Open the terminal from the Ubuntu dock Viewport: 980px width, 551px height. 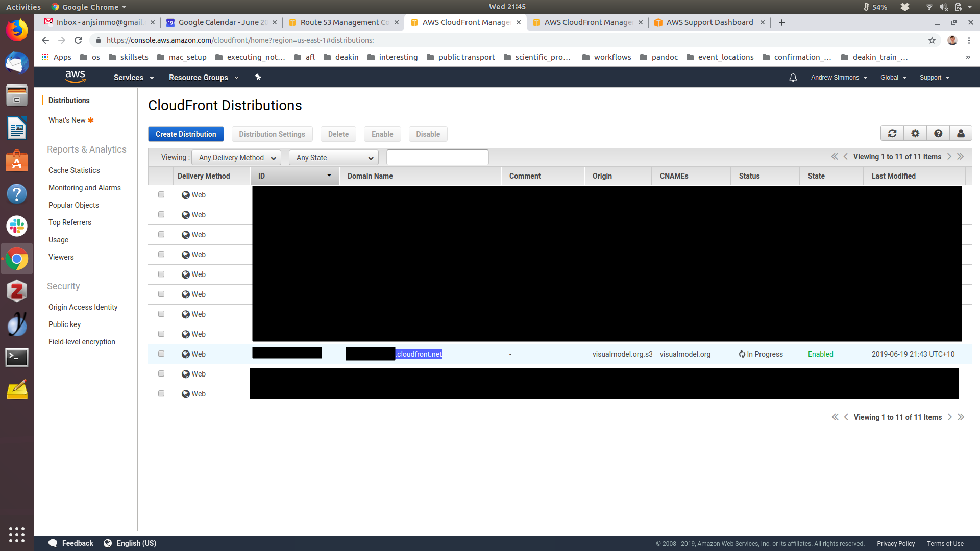[x=17, y=357]
